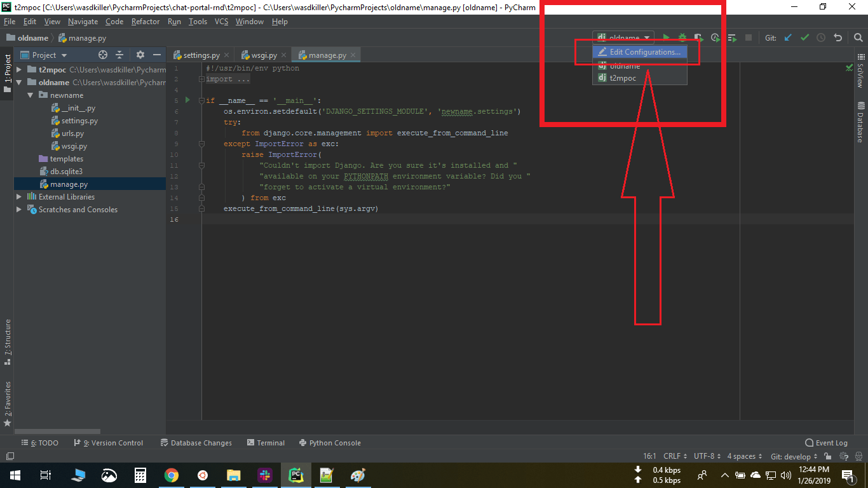The height and width of the screenshot is (488, 868).
Task: Open the Project view dropdown
Action: coord(44,55)
